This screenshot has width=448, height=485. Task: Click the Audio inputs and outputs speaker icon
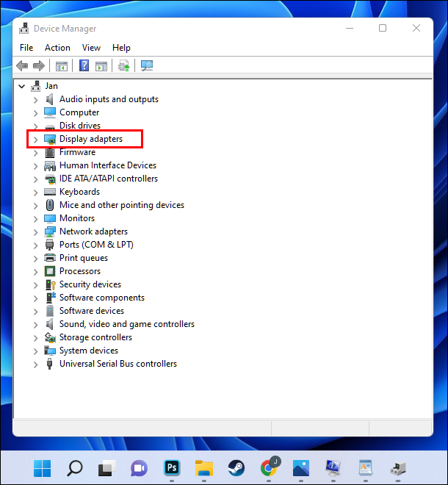coord(49,99)
